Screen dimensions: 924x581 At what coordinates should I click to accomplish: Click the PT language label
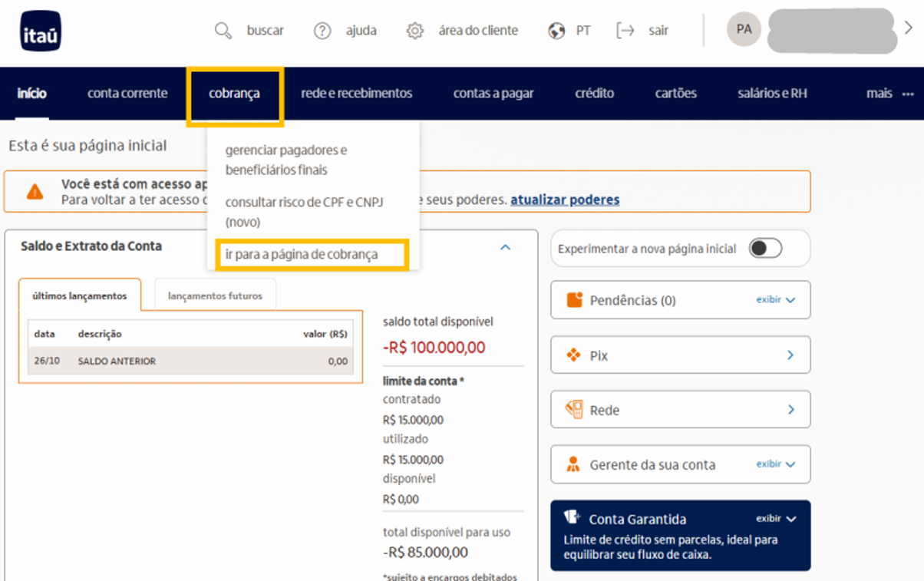583,31
